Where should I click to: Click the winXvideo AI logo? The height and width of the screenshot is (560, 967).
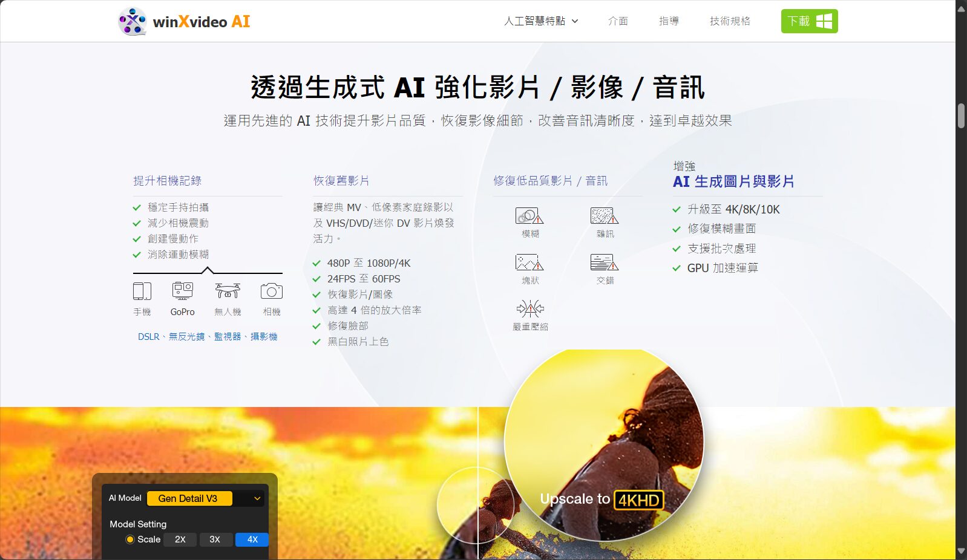click(184, 22)
